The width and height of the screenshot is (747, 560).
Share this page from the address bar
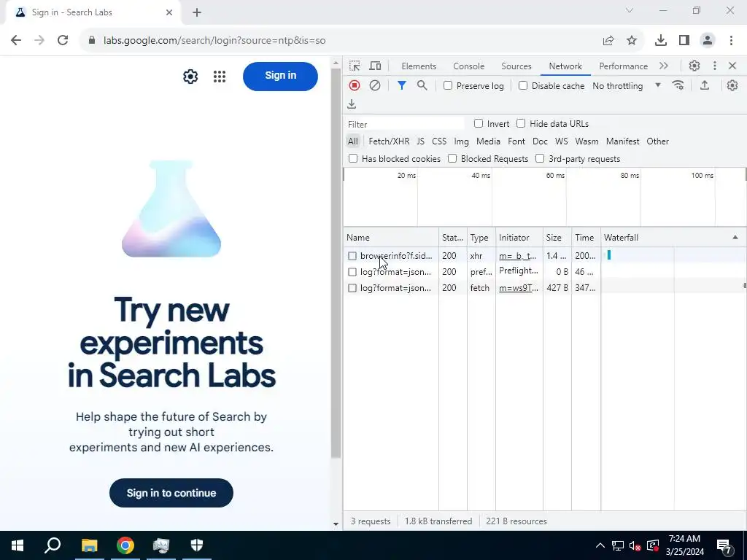click(608, 40)
